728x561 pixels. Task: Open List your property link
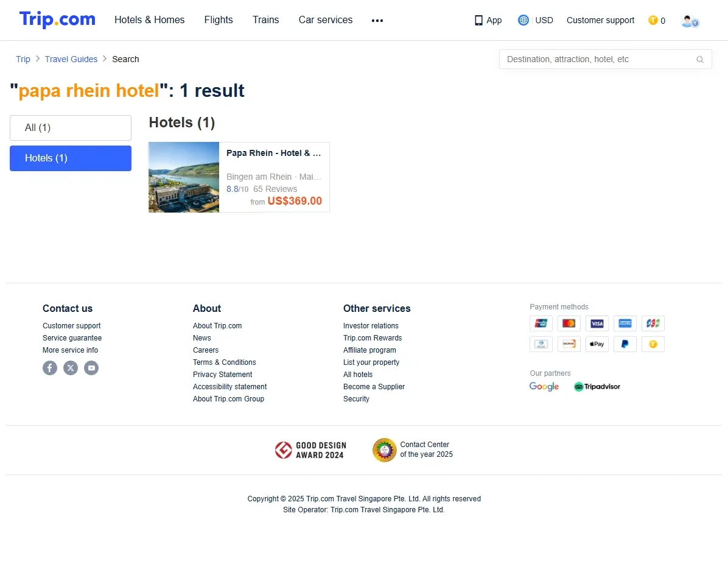[x=371, y=362]
